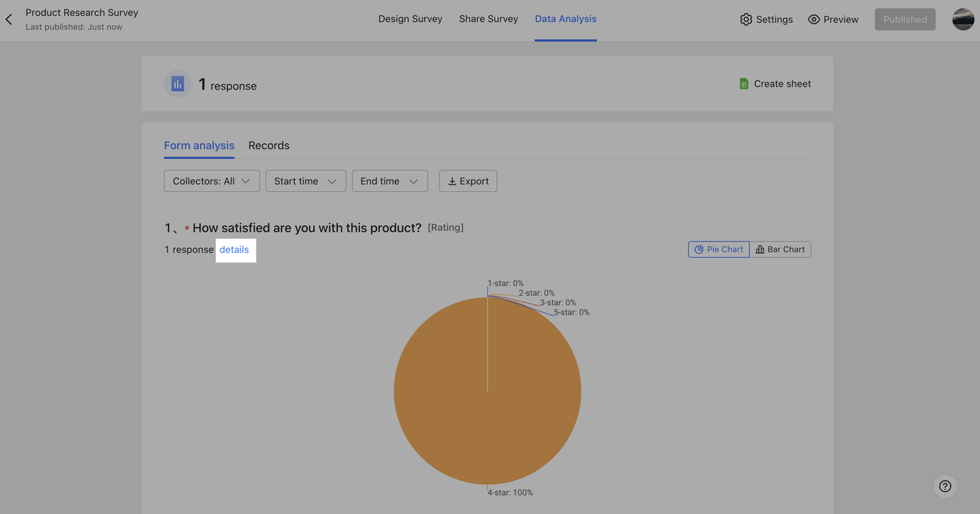The height and width of the screenshot is (514, 980).
Task: Select the Data Analysis tab
Action: pos(566,19)
